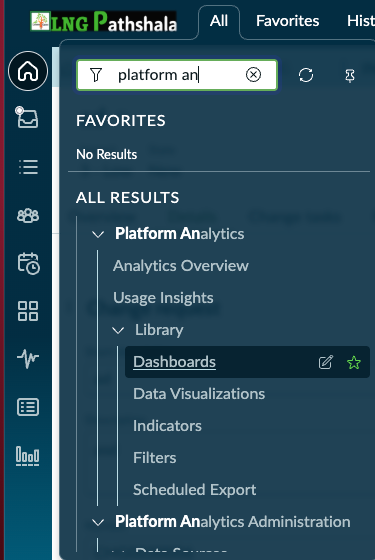Image resolution: width=375 pixels, height=560 pixels.
Task: Open the Dashboards link
Action: coord(174,362)
